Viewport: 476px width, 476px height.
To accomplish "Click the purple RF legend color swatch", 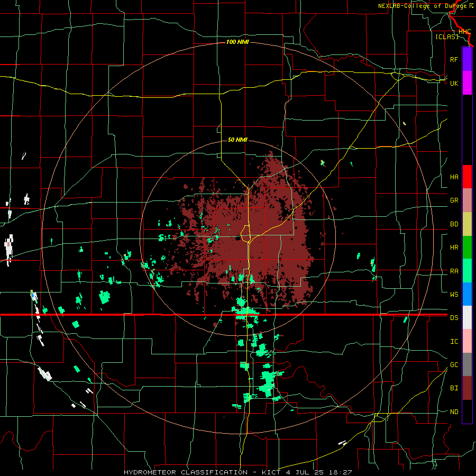I will coord(467,59).
